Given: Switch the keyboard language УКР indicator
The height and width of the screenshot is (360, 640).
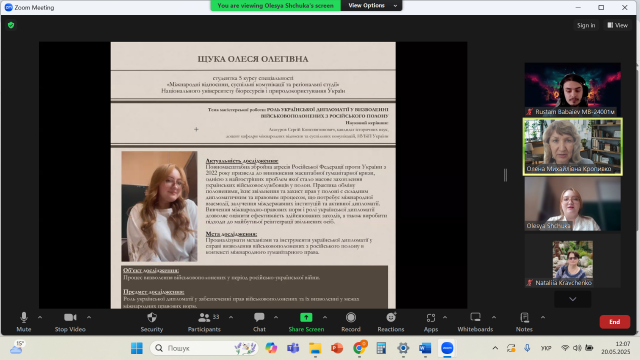Looking at the screenshot, I should tap(546, 348).
